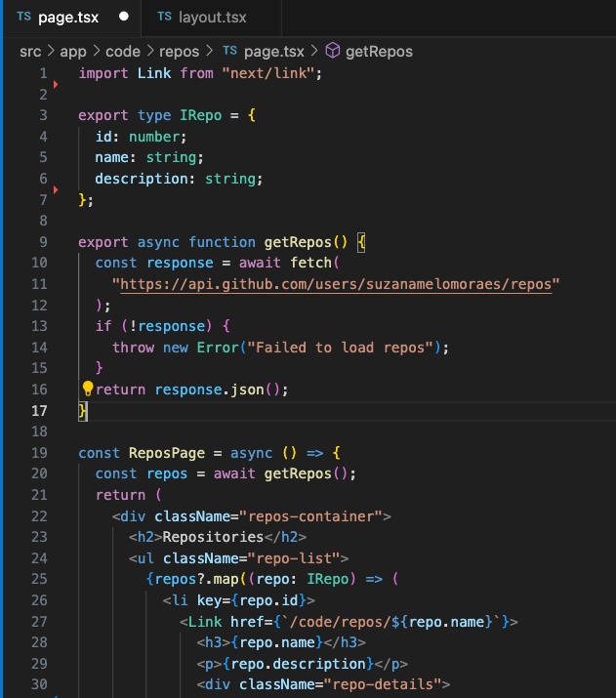Click the unsaved-changes dot on page.tsx tab
Image resolution: width=616 pixels, height=698 pixels.
point(124,18)
